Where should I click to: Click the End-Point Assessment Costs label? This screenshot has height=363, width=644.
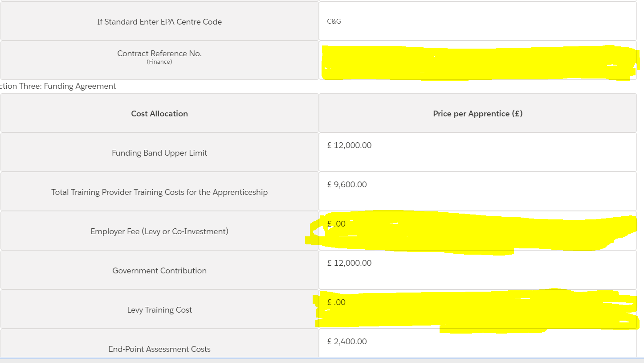tap(159, 349)
